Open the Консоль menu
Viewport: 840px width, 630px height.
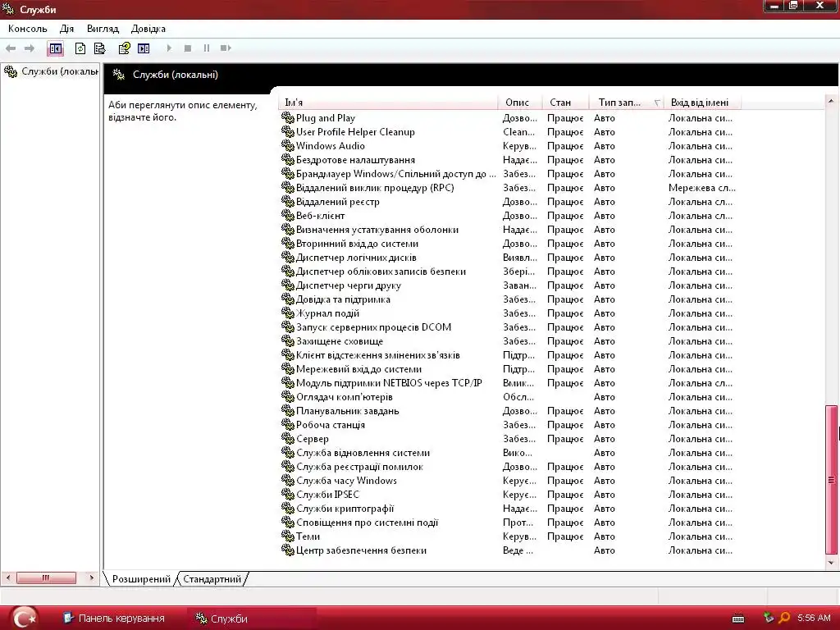pos(27,29)
